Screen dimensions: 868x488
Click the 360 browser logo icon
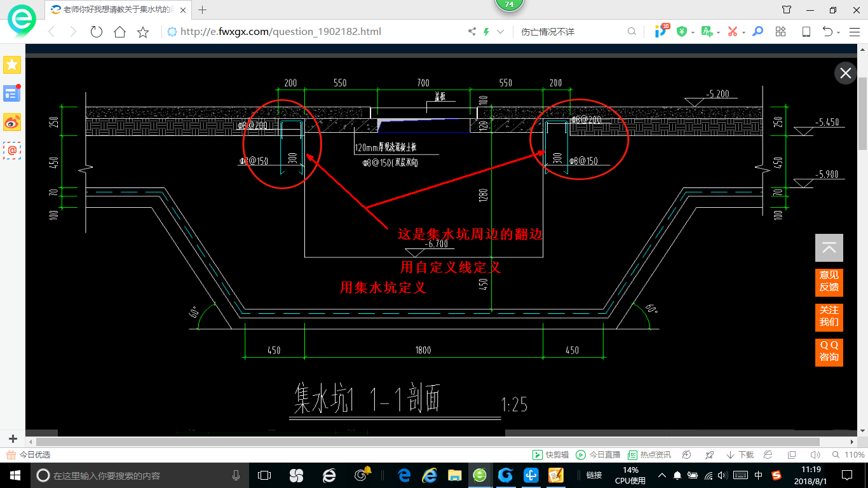pyautogui.click(x=22, y=22)
